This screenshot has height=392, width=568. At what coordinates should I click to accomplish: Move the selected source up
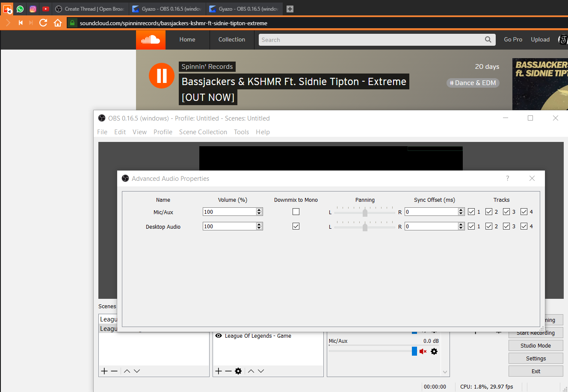[251, 371]
